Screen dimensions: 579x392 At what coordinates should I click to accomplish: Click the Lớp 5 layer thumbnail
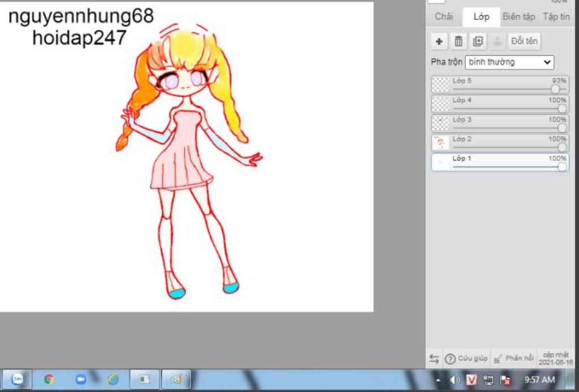pos(440,85)
